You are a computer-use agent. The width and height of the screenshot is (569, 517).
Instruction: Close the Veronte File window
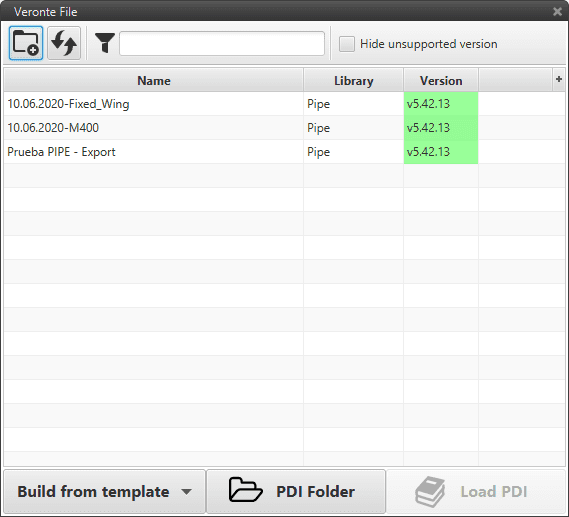point(557,12)
